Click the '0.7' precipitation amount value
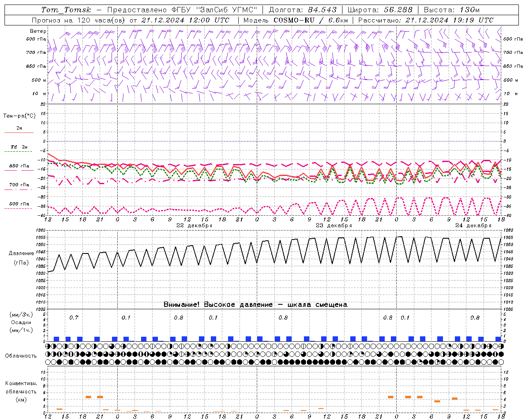 (74, 318)
